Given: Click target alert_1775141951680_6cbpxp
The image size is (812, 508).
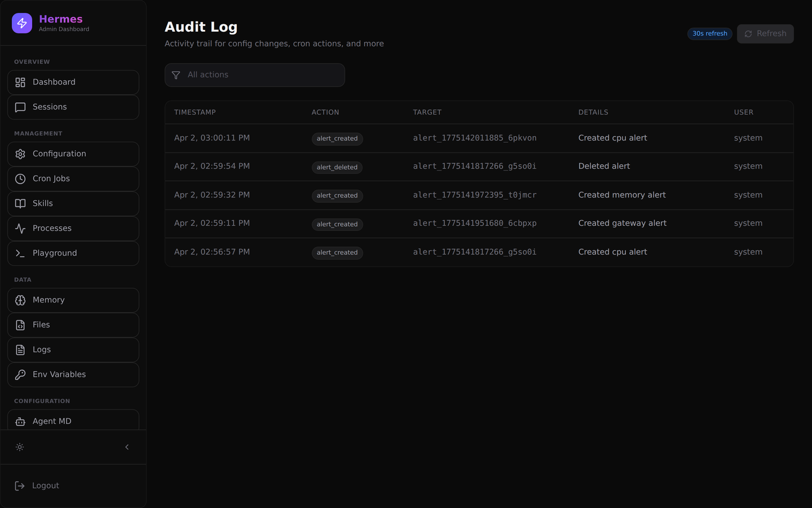Looking at the screenshot, I should 475,224.
